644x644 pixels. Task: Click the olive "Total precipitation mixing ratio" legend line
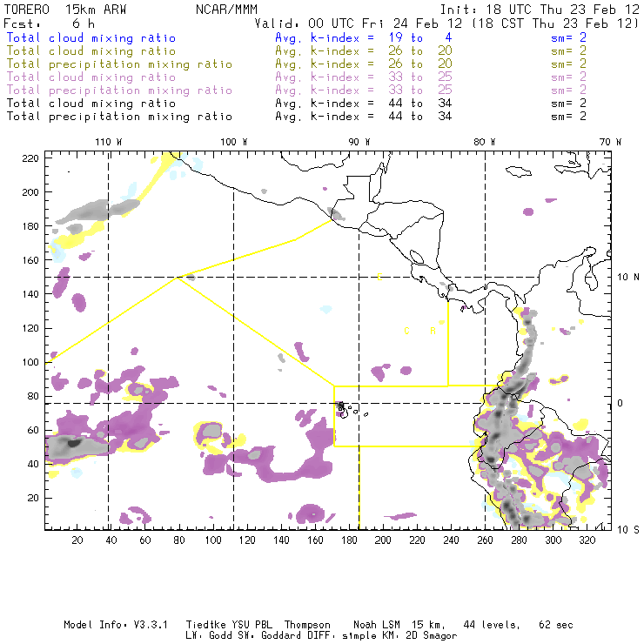click(x=119, y=64)
